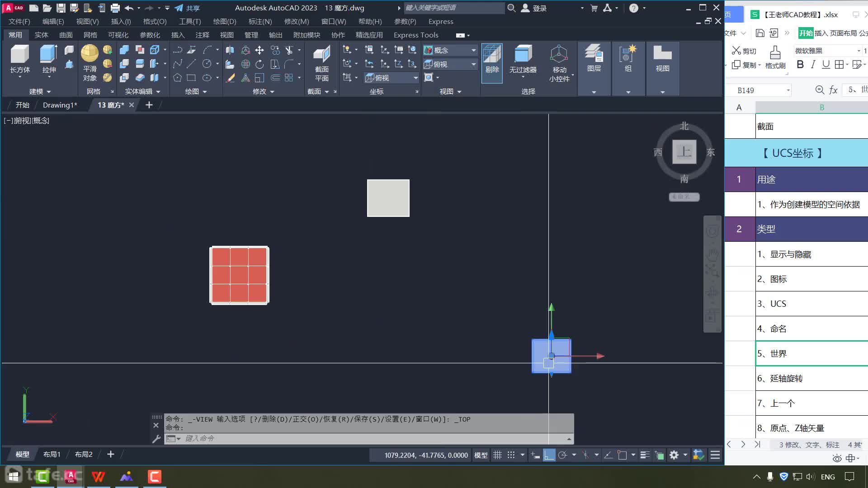
Task: Click the 共享 share button
Action: [187, 8]
